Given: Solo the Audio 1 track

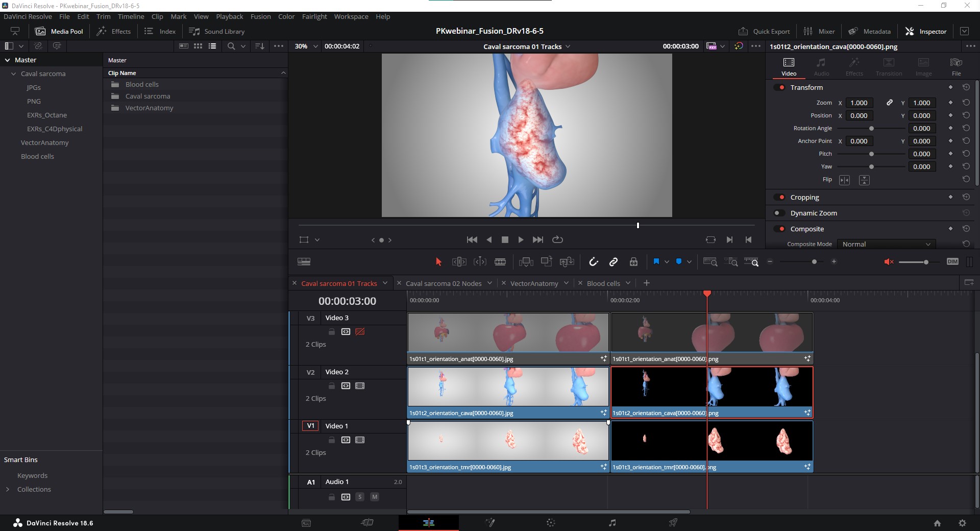Looking at the screenshot, I should click(360, 497).
